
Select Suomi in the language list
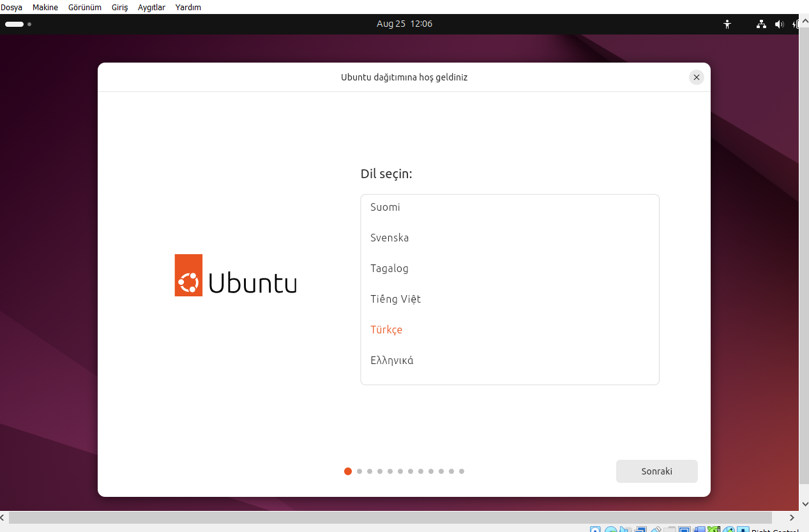click(x=510, y=207)
